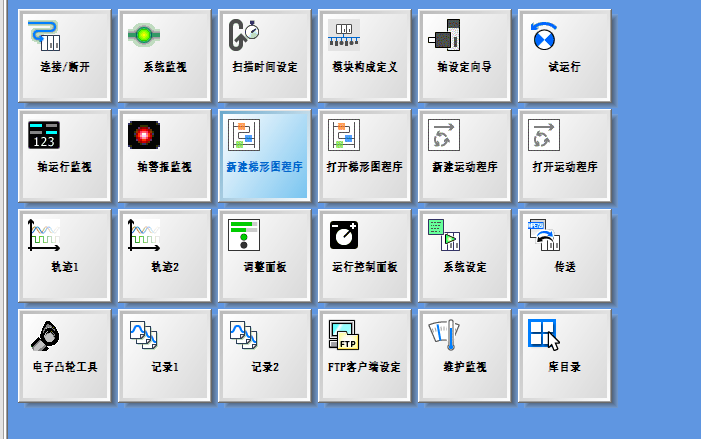Start 试运行 test run

564,54
